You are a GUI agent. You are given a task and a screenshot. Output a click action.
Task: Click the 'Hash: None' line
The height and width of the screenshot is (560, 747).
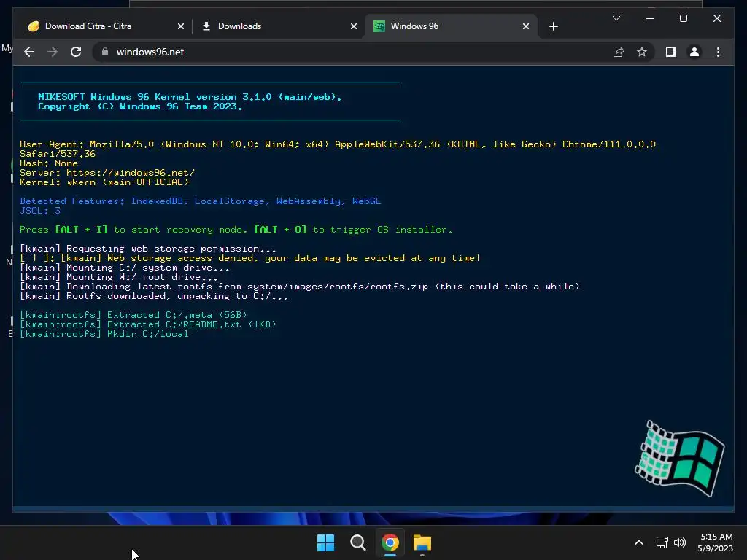[x=49, y=163]
